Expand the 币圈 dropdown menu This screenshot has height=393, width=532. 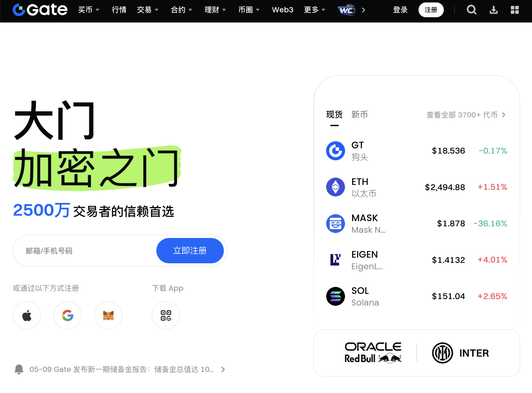(x=249, y=10)
